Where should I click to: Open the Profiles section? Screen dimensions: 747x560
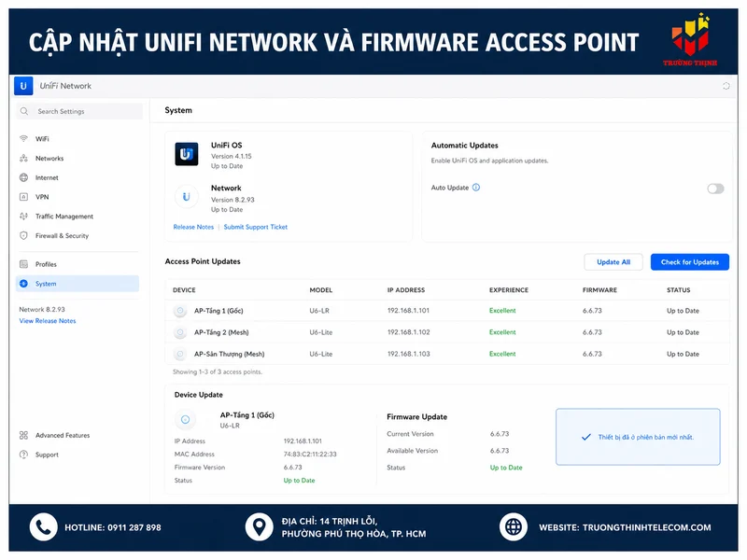(x=78, y=264)
